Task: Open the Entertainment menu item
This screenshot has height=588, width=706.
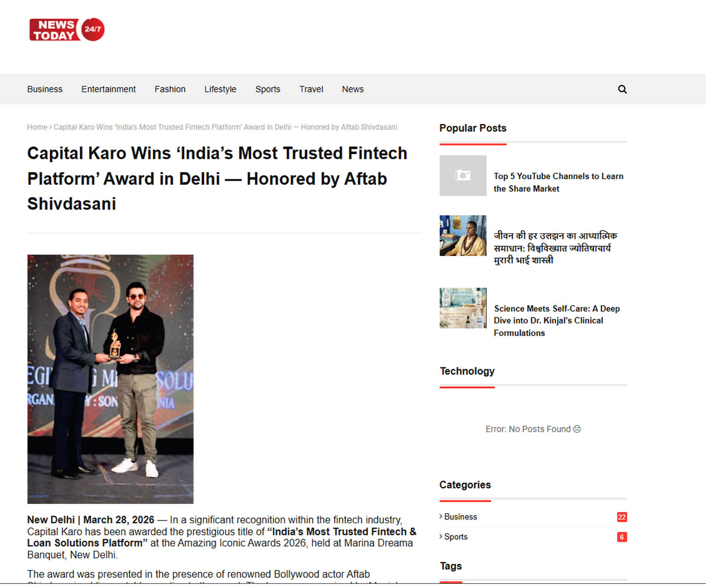Action: [108, 89]
